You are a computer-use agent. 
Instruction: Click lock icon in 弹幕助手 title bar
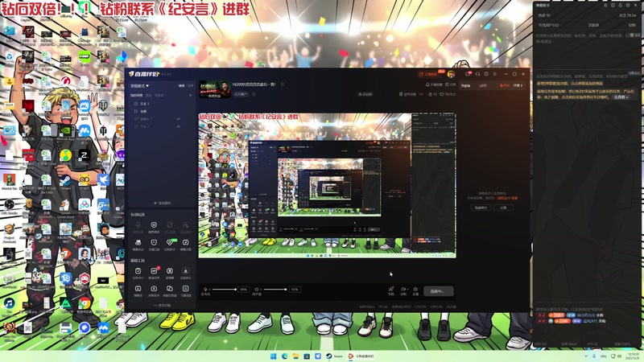620,6
